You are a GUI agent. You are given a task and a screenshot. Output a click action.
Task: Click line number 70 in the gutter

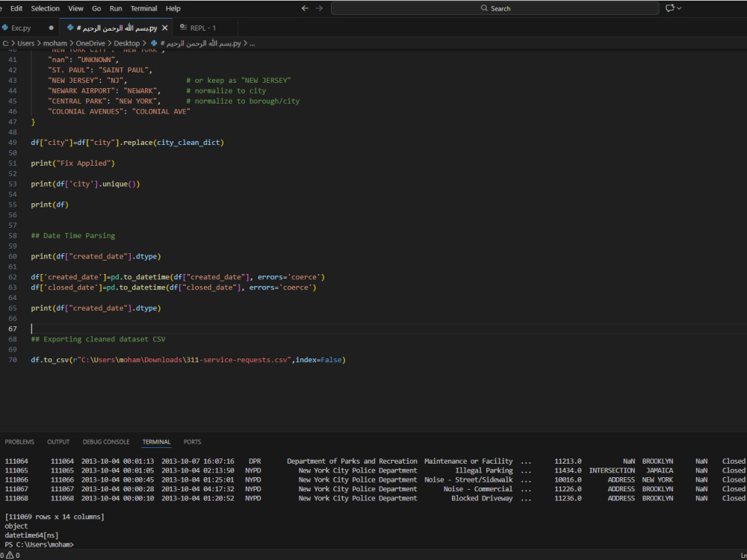coord(13,360)
